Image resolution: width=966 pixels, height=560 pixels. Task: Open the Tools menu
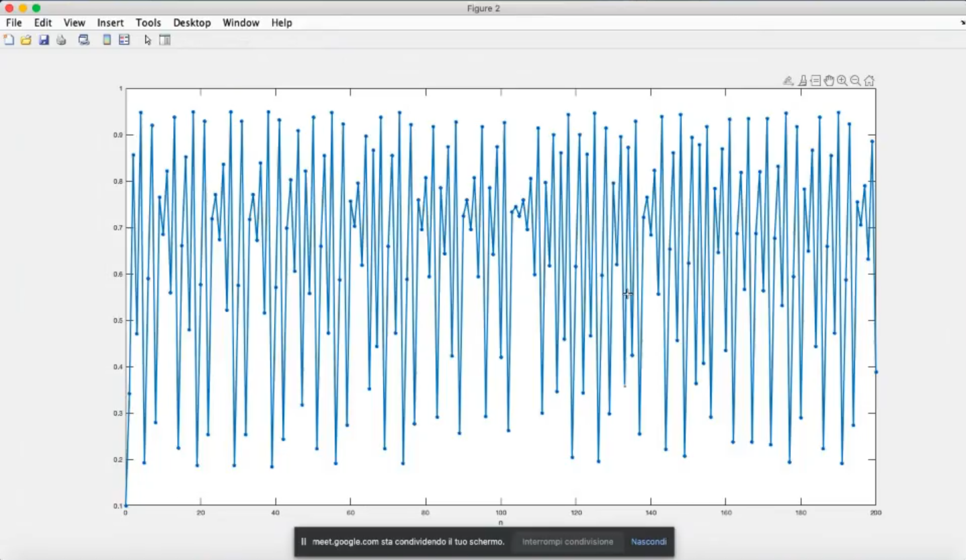tap(148, 23)
